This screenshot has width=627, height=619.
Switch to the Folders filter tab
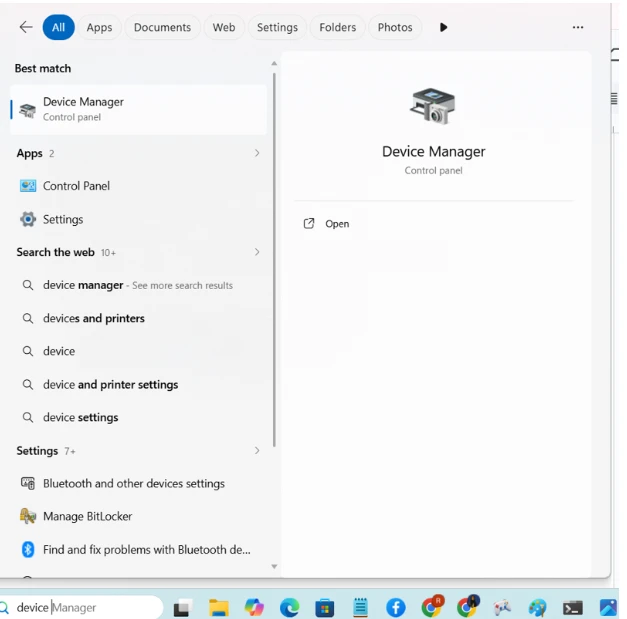337,27
